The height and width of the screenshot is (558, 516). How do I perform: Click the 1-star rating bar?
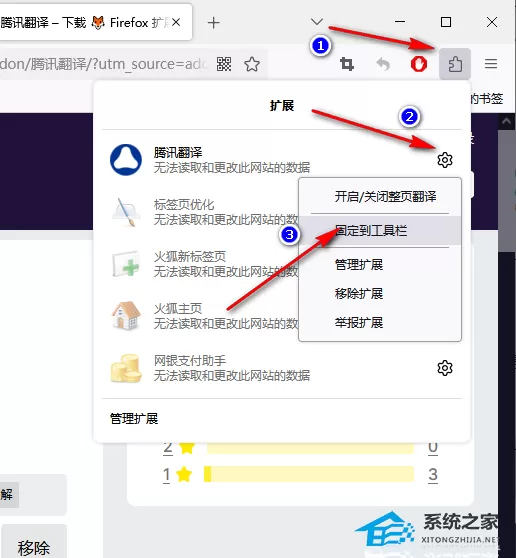309,474
